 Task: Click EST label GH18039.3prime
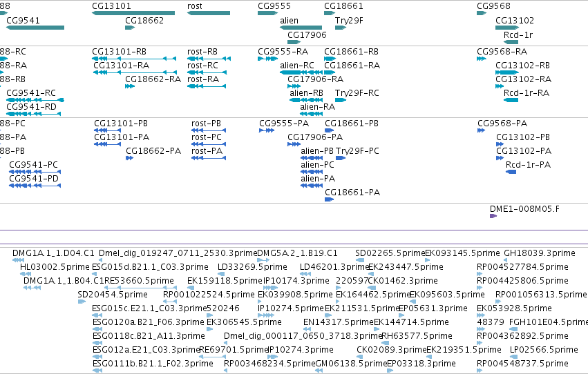(x=539, y=253)
